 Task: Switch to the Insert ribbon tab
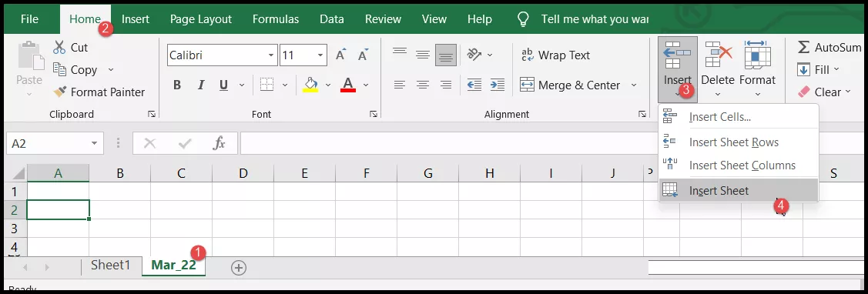pos(136,18)
